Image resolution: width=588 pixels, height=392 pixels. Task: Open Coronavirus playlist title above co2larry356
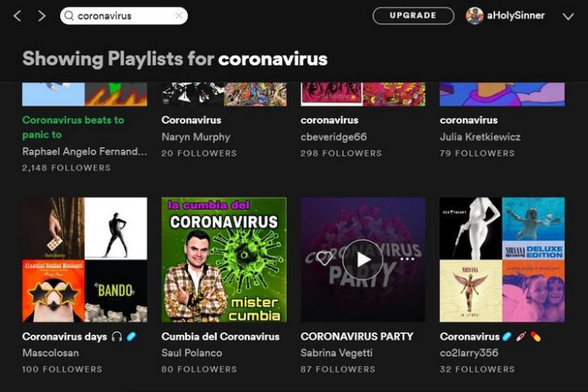click(x=490, y=336)
